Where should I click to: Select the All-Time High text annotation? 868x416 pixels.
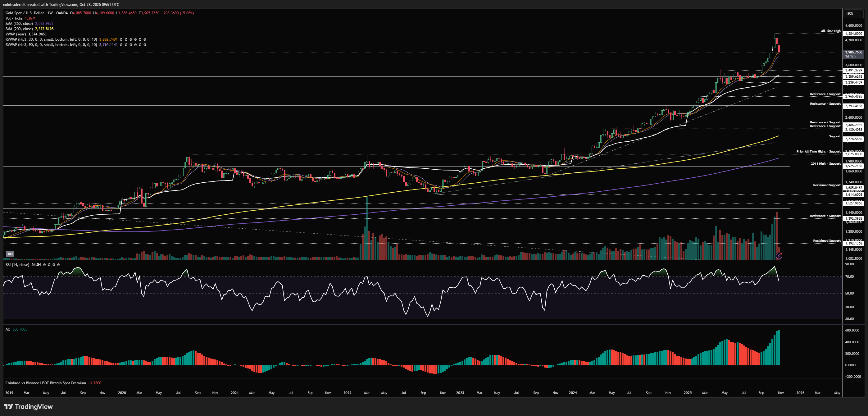(831, 31)
